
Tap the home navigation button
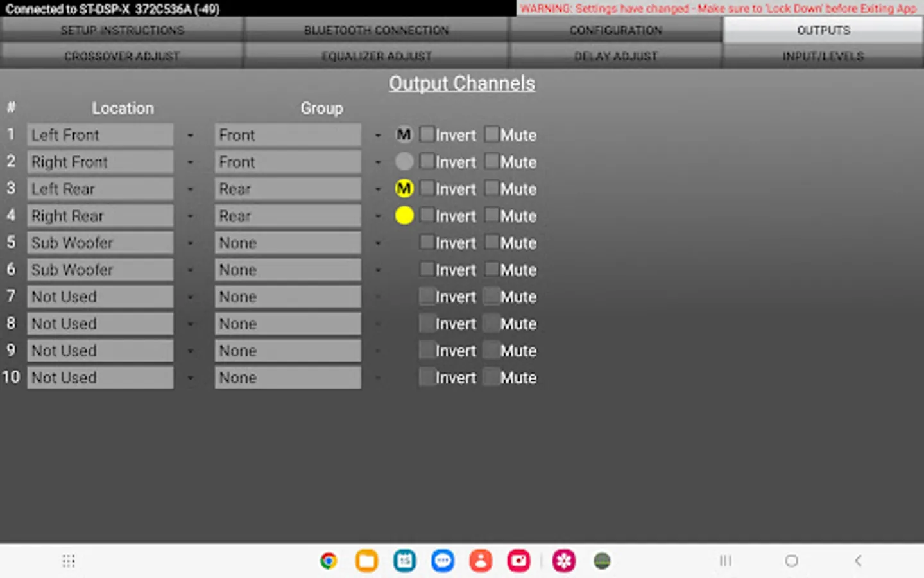792,561
